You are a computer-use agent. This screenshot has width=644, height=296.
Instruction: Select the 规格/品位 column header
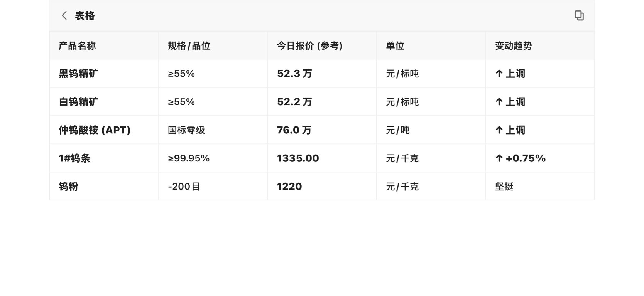pyautogui.click(x=189, y=46)
